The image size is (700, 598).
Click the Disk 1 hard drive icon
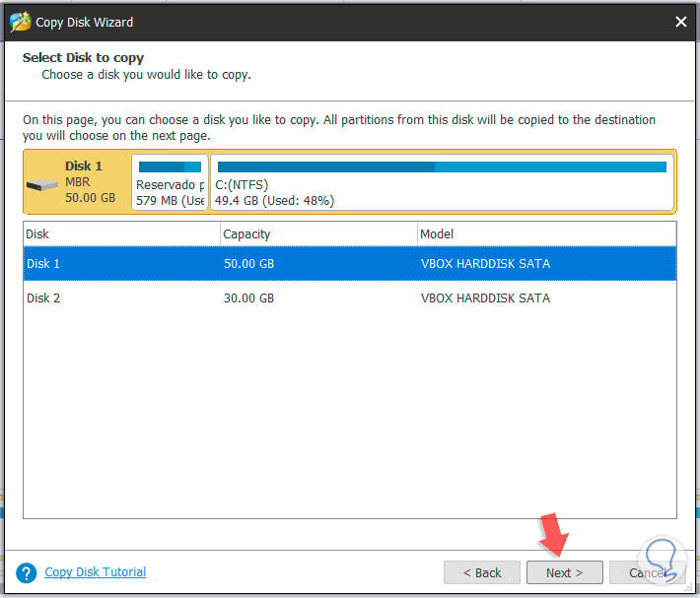[x=42, y=184]
